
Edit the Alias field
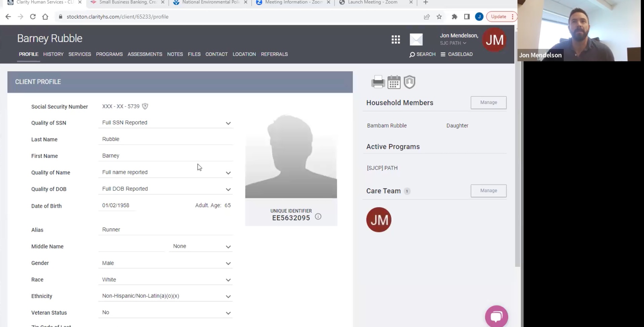[165, 230]
